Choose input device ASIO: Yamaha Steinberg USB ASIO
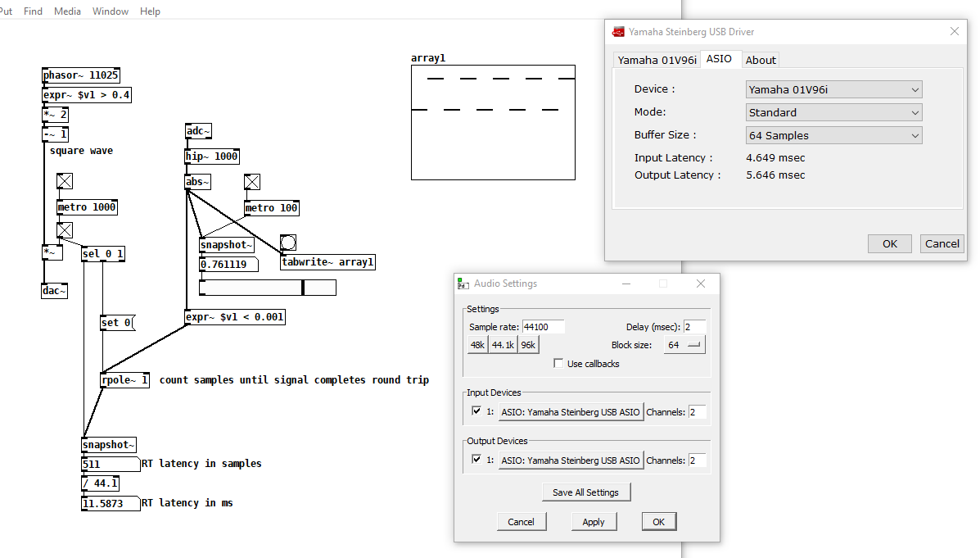 tap(571, 411)
